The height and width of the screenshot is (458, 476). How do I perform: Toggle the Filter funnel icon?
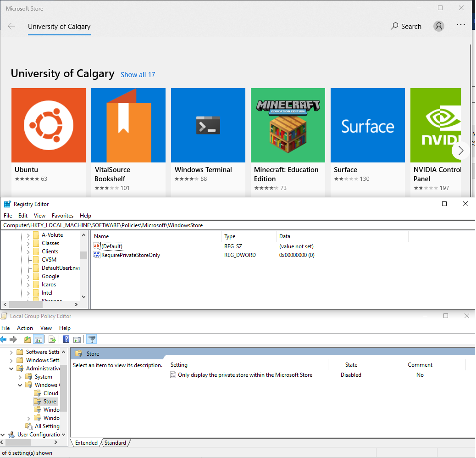pyautogui.click(x=92, y=339)
